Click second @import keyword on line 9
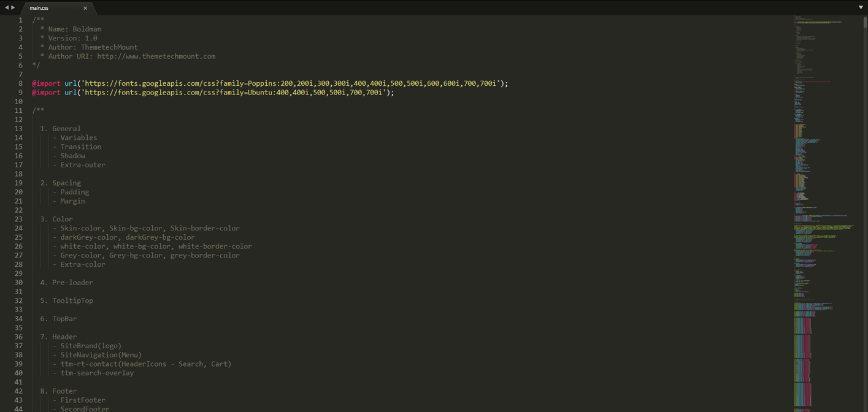Viewport: 868px width, 412px height. pos(46,93)
